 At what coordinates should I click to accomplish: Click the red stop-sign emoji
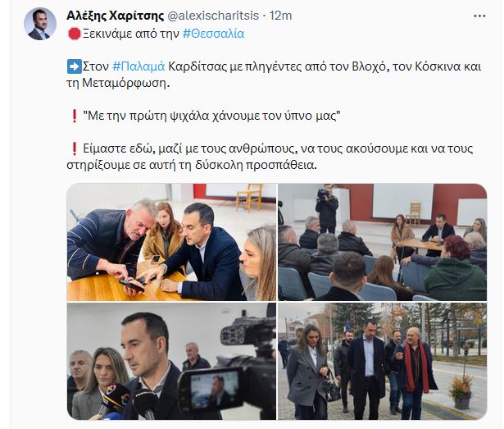pyautogui.click(x=75, y=34)
